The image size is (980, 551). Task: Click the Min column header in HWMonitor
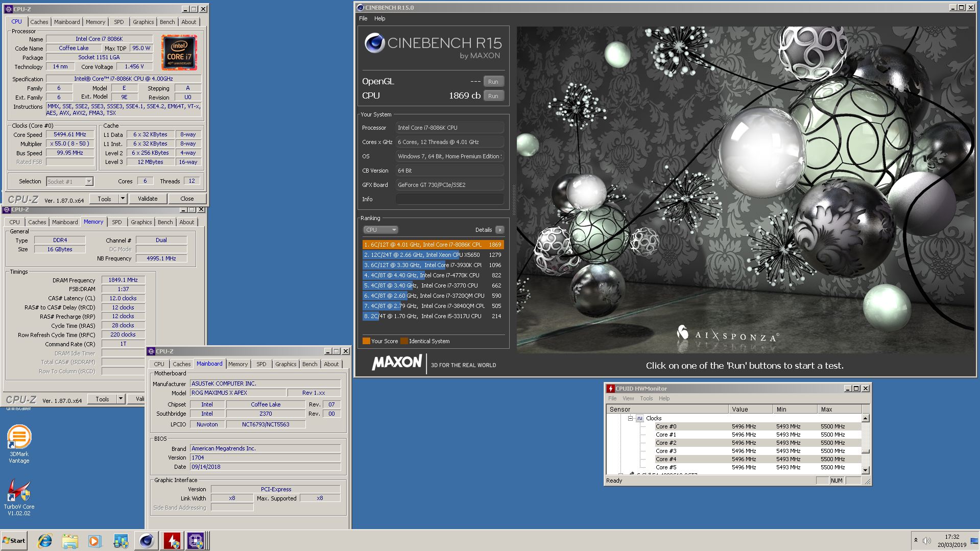coord(795,410)
